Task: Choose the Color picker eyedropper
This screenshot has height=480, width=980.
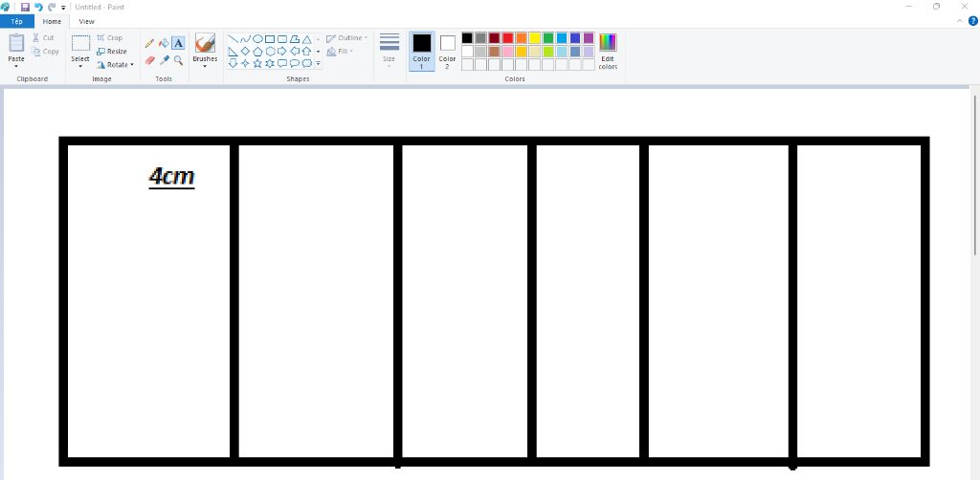Action: point(164,60)
